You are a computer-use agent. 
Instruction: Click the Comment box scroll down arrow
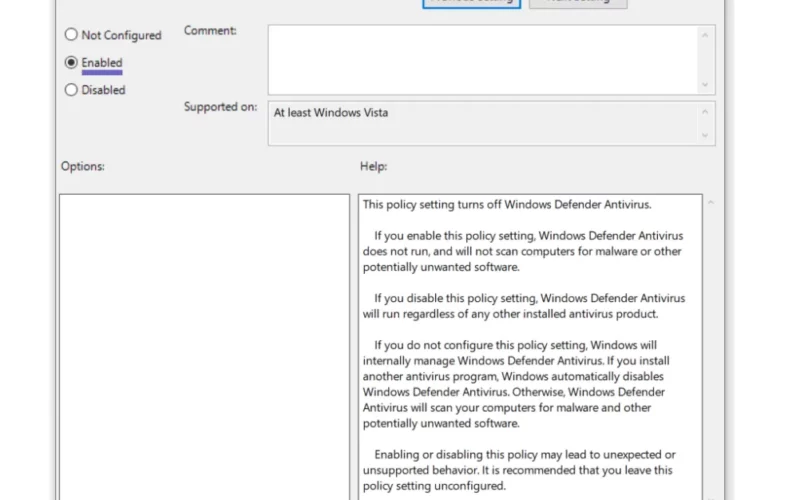pos(705,84)
